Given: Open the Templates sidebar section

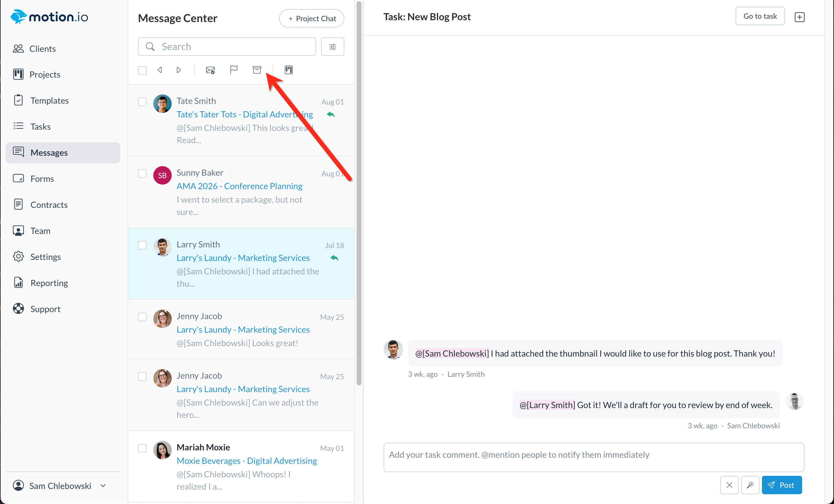Looking at the screenshot, I should coord(49,101).
